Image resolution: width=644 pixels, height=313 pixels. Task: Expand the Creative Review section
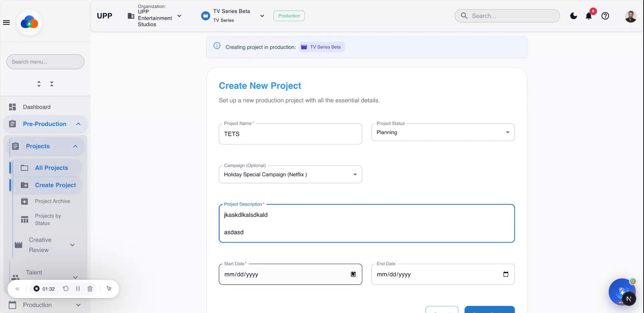click(x=72, y=245)
